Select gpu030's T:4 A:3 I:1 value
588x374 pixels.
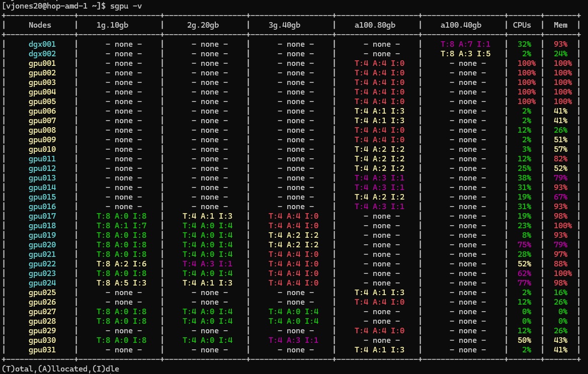coord(293,341)
